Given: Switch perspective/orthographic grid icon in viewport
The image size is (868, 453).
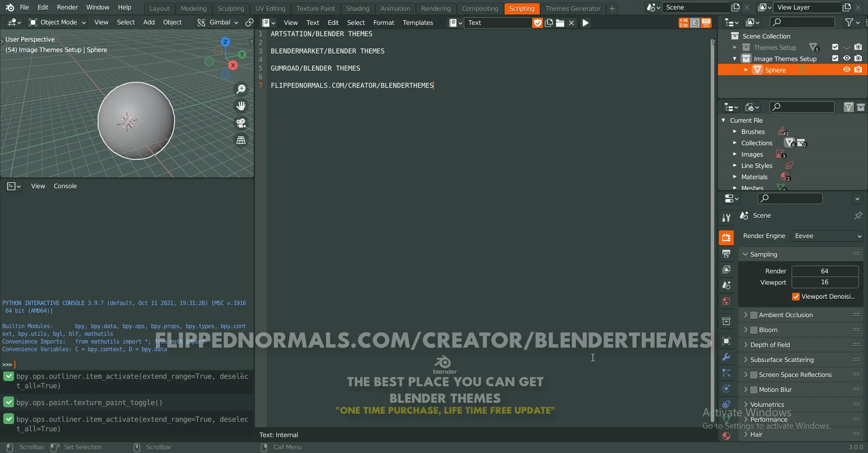Looking at the screenshot, I should point(241,140).
